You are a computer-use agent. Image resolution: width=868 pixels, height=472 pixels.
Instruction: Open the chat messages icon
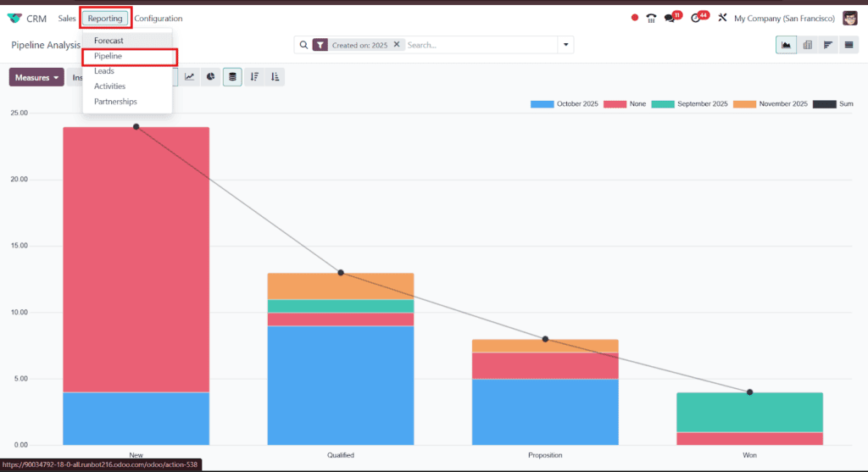click(x=670, y=18)
